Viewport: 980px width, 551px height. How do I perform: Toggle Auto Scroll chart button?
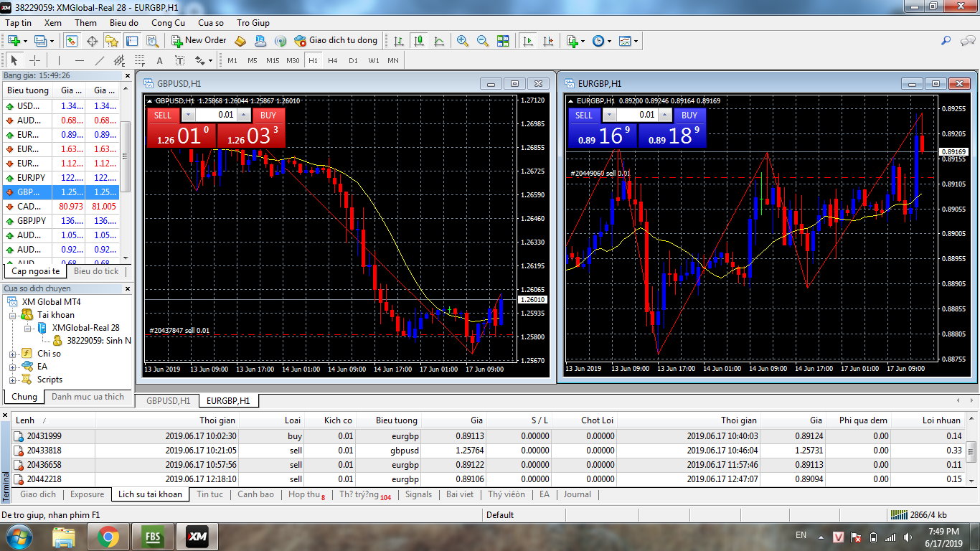[x=528, y=41]
